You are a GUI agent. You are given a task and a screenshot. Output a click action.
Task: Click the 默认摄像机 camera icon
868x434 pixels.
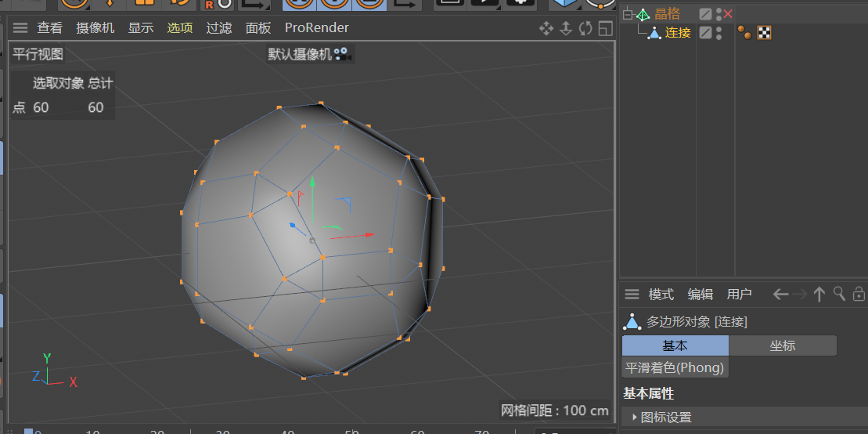coord(341,54)
